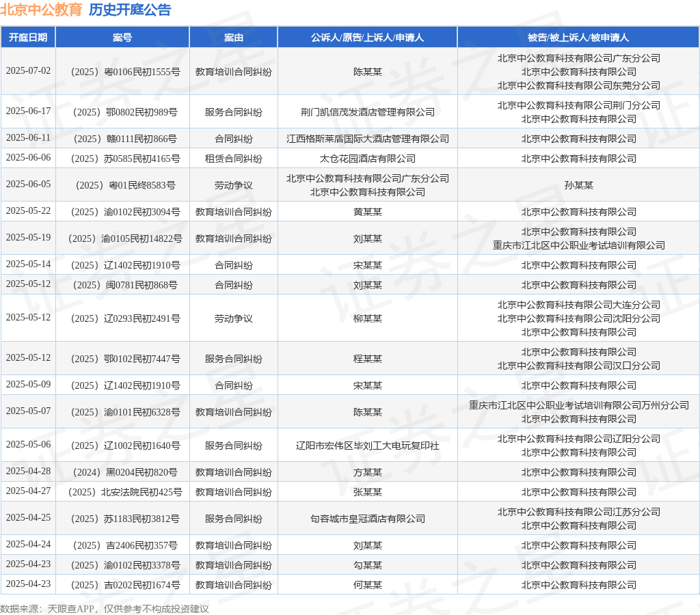700x615 pixels.
Task: Select plaintiff 何某某
Action: click(367, 585)
